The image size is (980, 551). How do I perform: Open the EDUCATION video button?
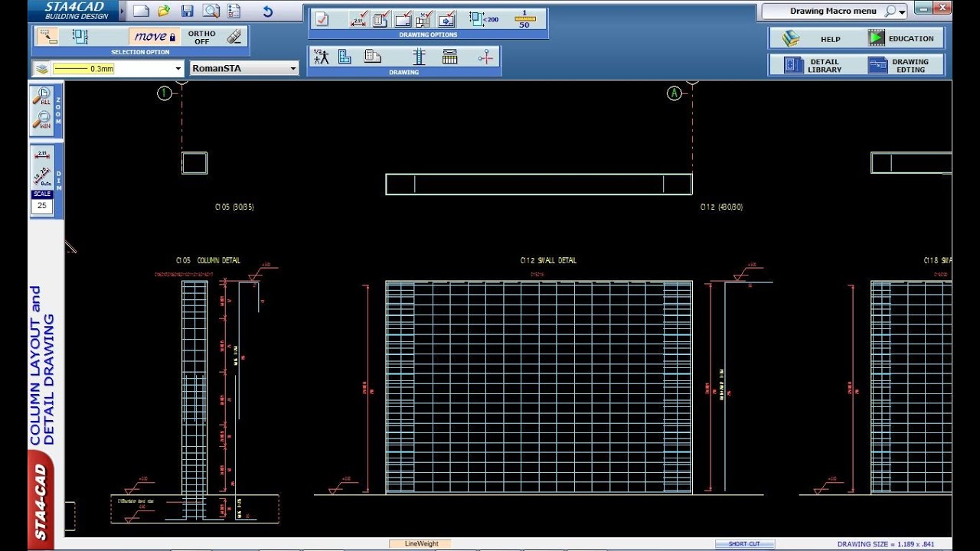[901, 38]
